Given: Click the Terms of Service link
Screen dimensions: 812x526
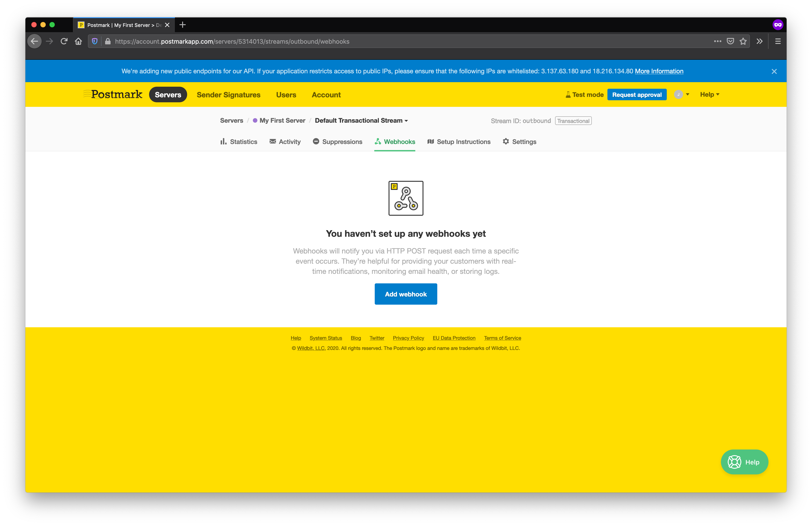Looking at the screenshot, I should pos(503,337).
